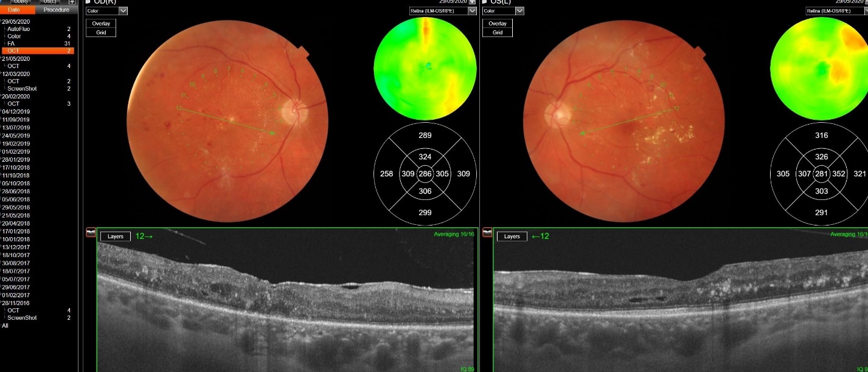Viewport: 868px width, 372px height.
Task: Open visit dated 24/05/2019
Action: [16, 136]
